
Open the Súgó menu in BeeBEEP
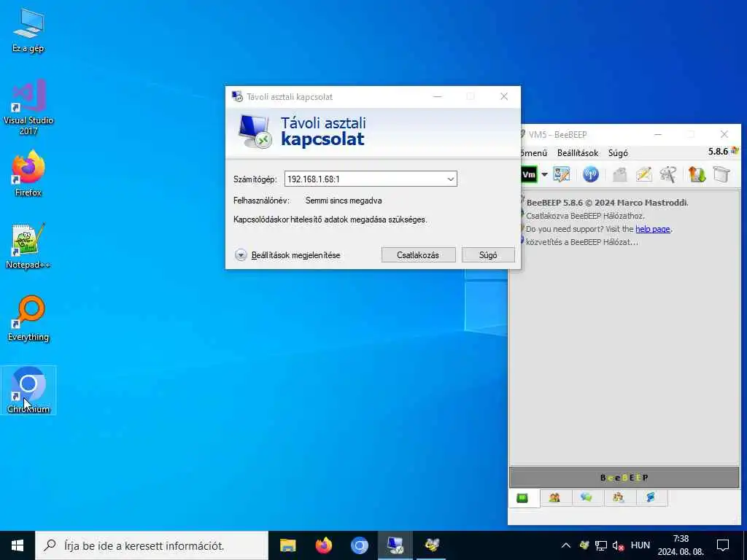point(618,153)
